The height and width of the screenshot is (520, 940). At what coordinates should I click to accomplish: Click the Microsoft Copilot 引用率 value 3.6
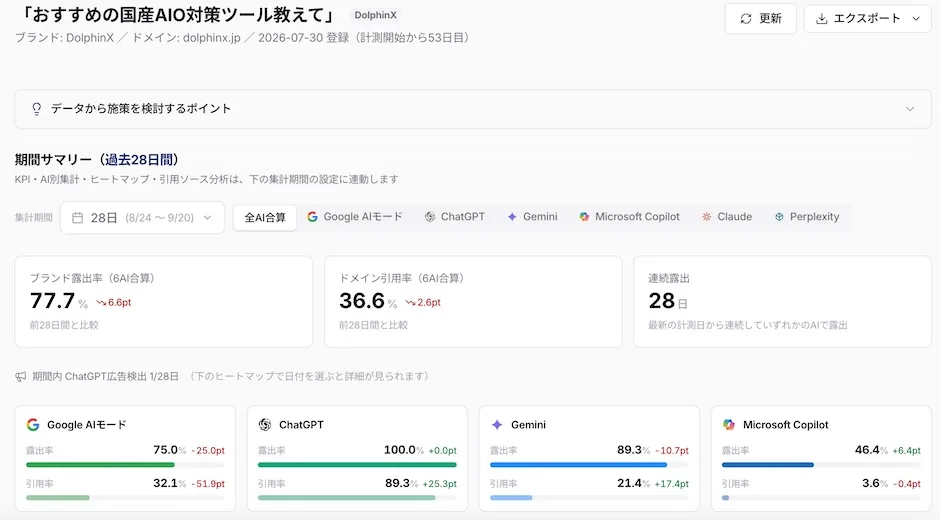point(871,483)
